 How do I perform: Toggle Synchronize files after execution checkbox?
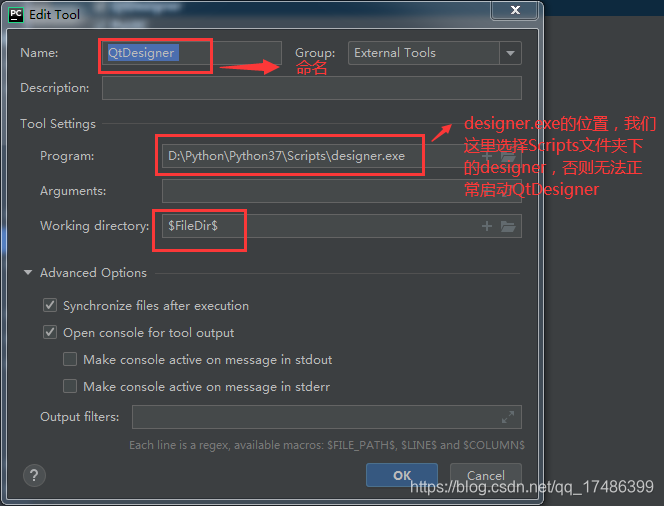50,305
